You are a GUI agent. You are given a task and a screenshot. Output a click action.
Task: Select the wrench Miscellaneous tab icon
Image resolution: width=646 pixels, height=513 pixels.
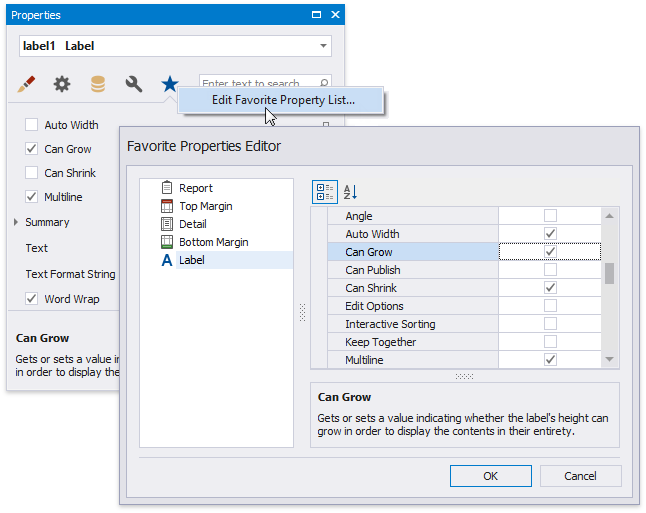(133, 85)
